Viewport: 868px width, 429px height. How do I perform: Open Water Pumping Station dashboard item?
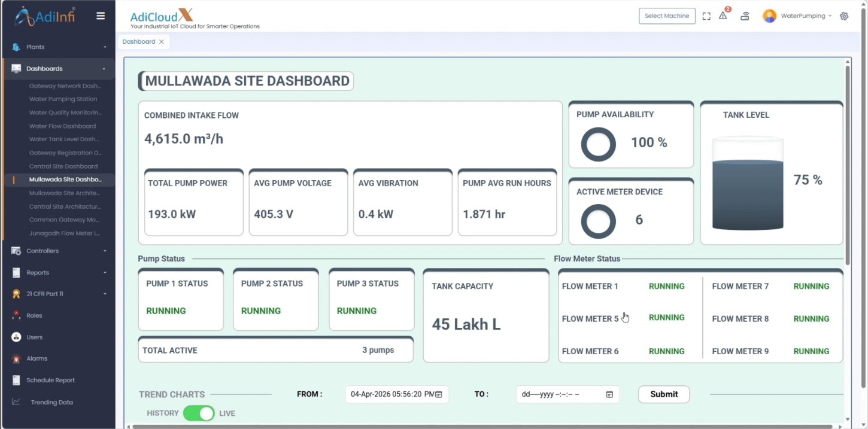click(63, 99)
